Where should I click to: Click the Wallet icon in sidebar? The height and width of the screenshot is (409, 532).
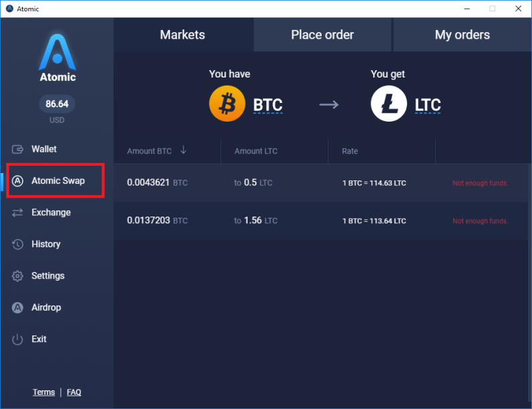click(17, 149)
